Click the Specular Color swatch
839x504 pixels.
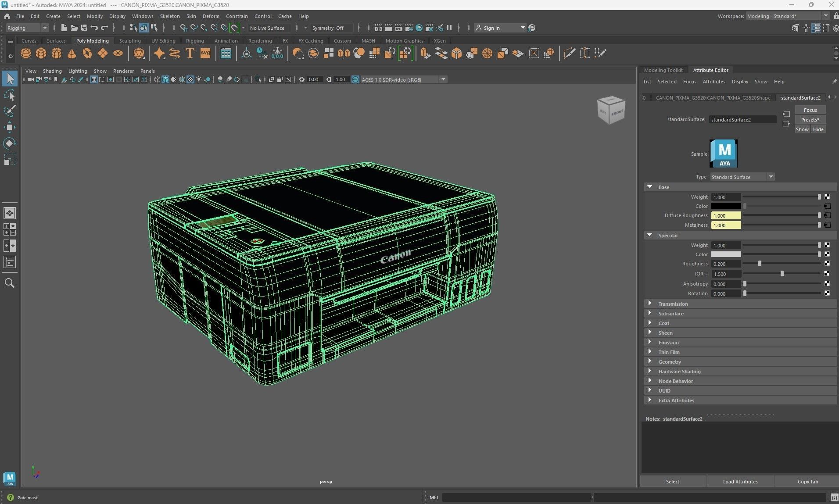coord(726,254)
